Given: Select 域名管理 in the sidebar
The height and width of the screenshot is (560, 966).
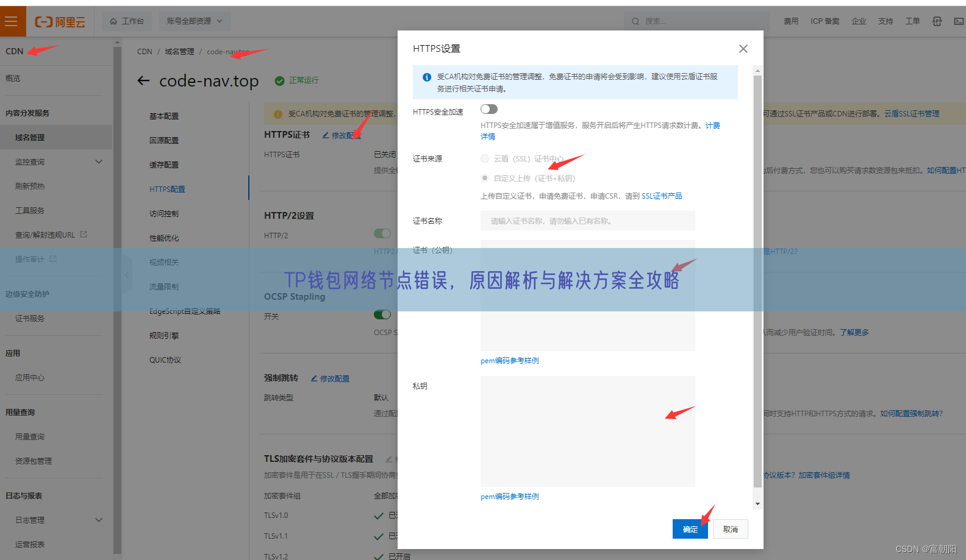Looking at the screenshot, I should [56, 138].
